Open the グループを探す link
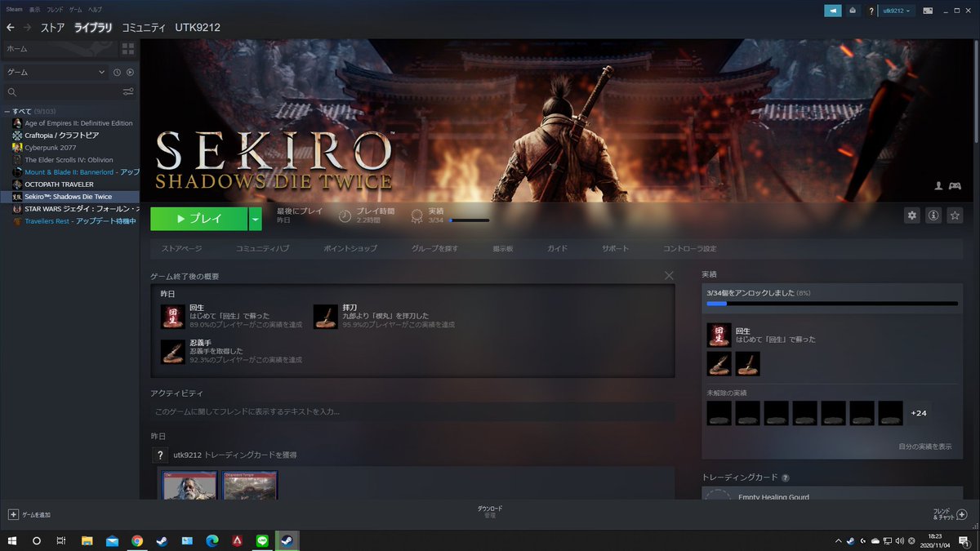980x551 pixels. (x=434, y=248)
